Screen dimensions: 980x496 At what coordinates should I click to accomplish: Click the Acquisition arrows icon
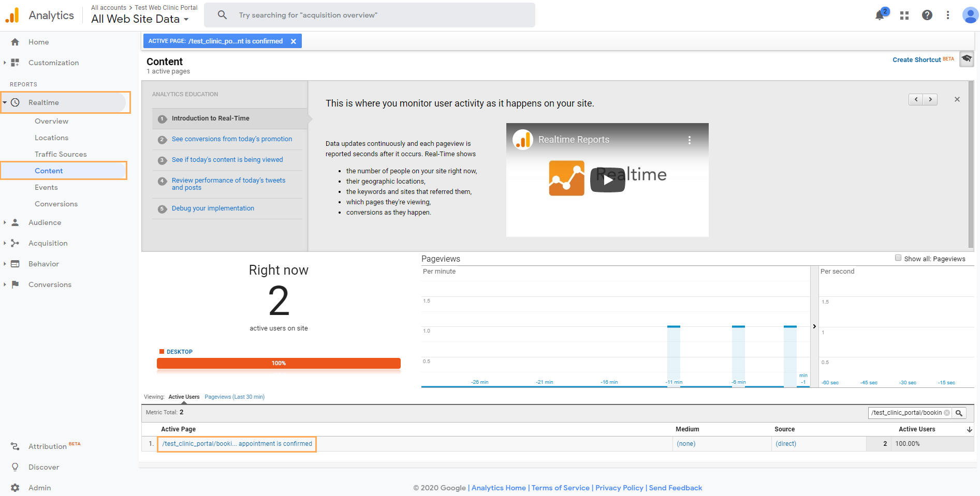(x=15, y=243)
